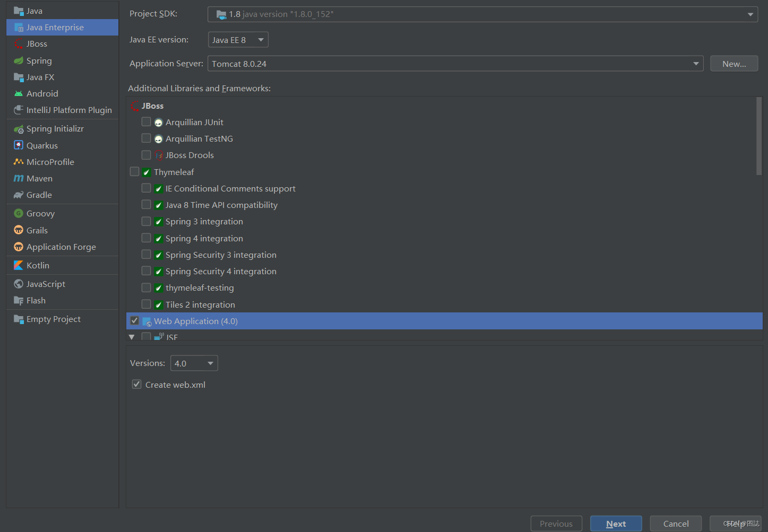The height and width of the screenshot is (532, 768).
Task: Select thymeleaf-testing row
Action: click(x=444, y=288)
